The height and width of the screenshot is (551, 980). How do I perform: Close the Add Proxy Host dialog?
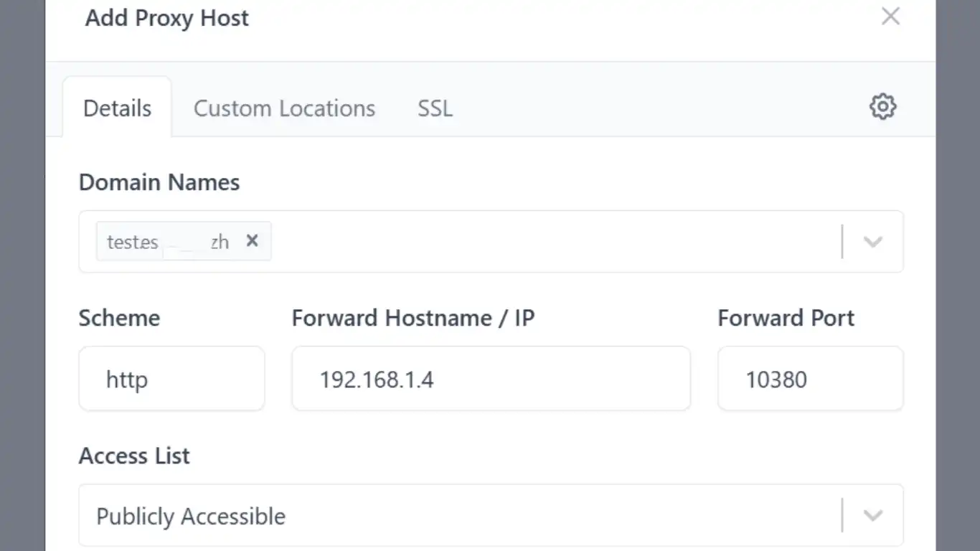890,17
